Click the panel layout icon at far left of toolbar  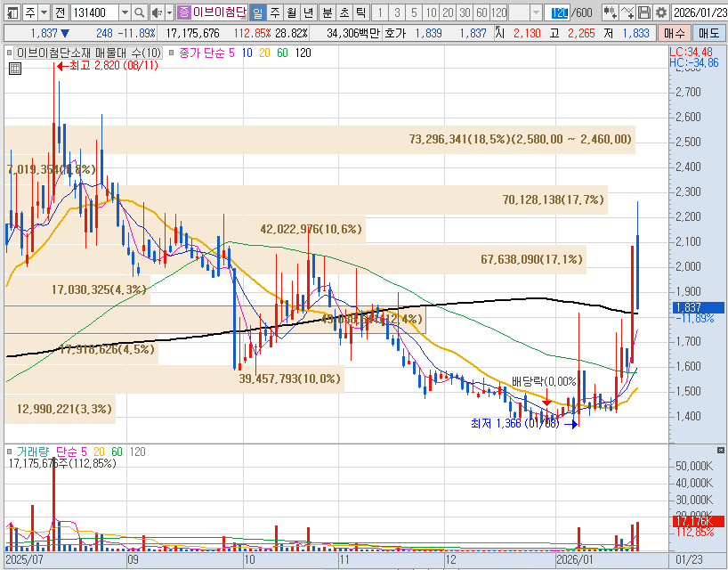[12, 12]
